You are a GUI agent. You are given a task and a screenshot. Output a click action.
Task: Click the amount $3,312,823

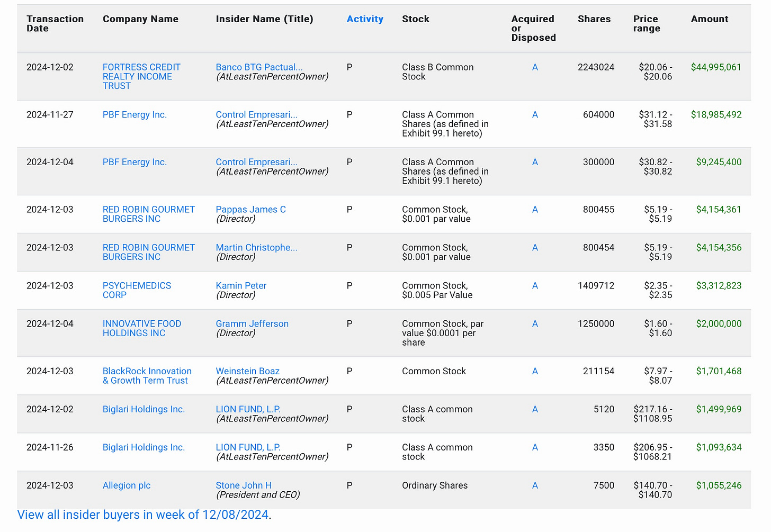point(719,286)
